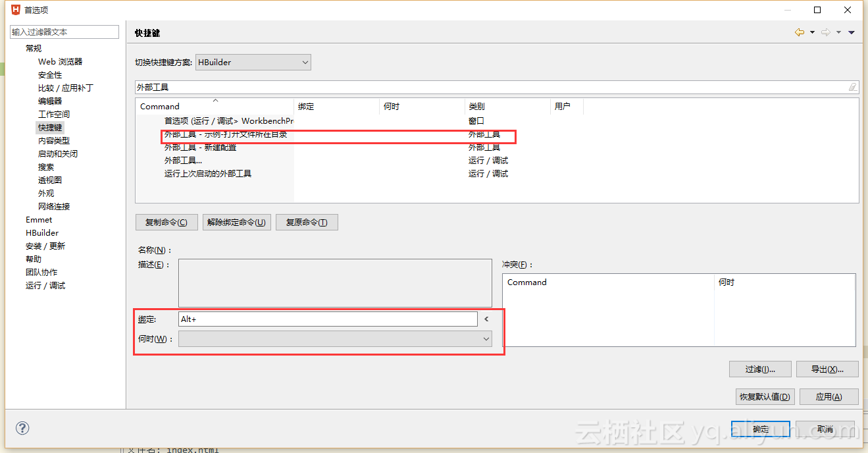Open the 切换快捷键方案 HBuilder combo box
This screenshot has height=453, width=868.
pyautogui.click(x=253, y=62)
